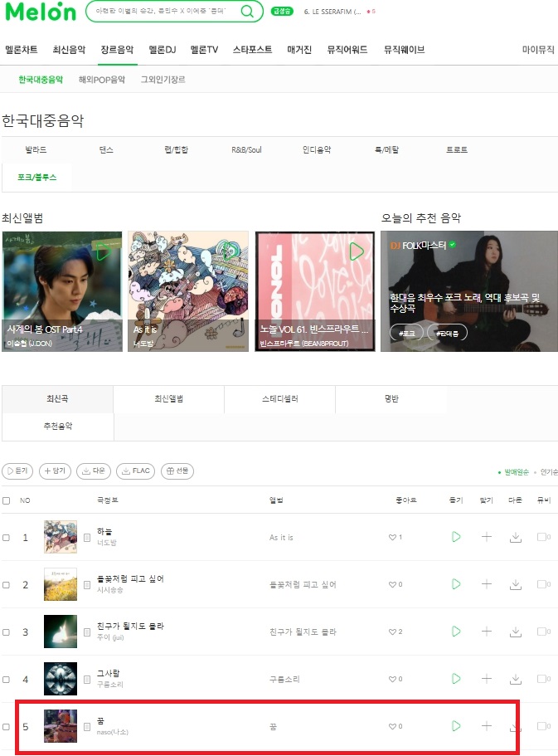
Task: Click the search magnifier icon
Action: tap(247, 11)
